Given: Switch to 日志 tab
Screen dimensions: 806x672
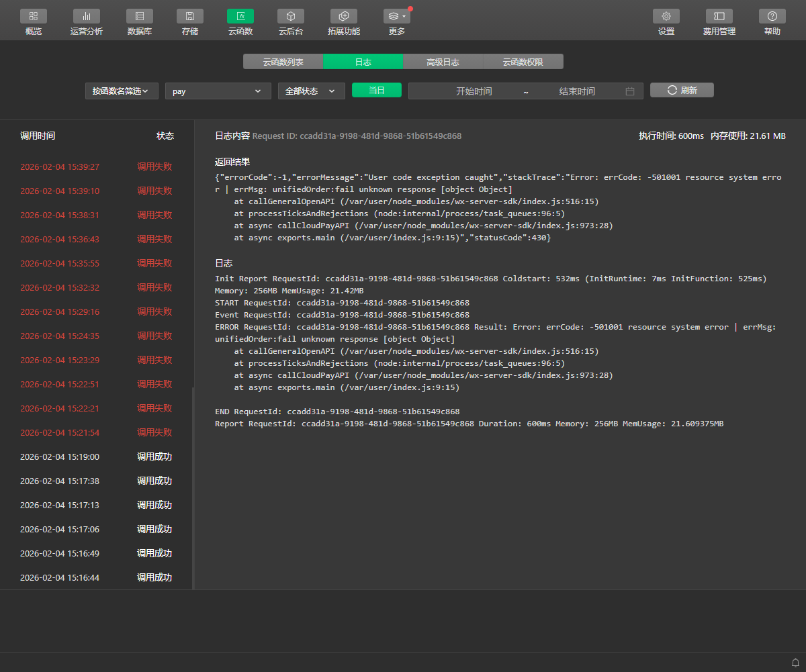Looking at the screenshot, I should (x=363, y=62).
